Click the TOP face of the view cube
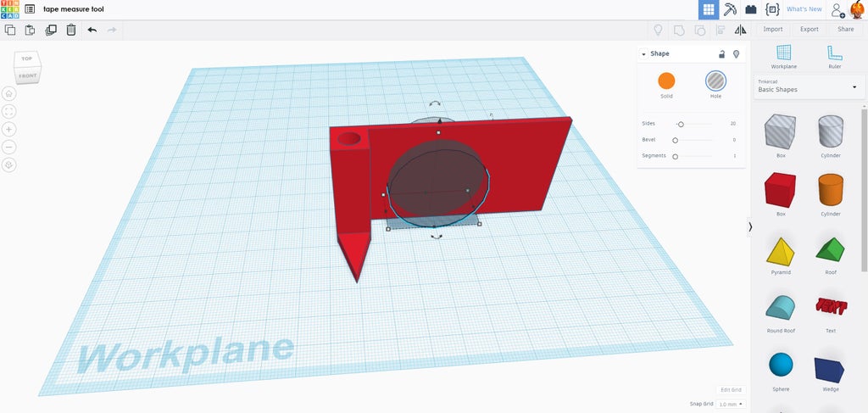The width and height of the screenshot is (868, 413). coord(27,59)
